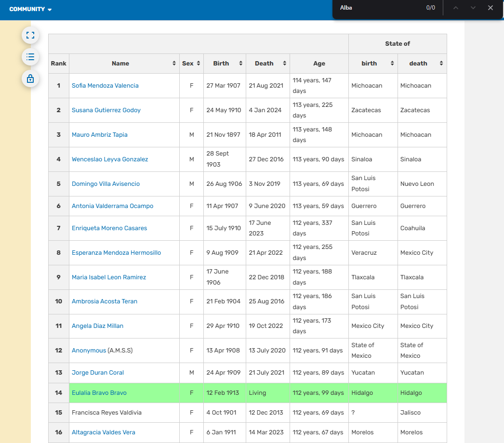Visit Antonia Valderrama Ocampo link
Screen dimensions: 504x443
tap(112, 206)
